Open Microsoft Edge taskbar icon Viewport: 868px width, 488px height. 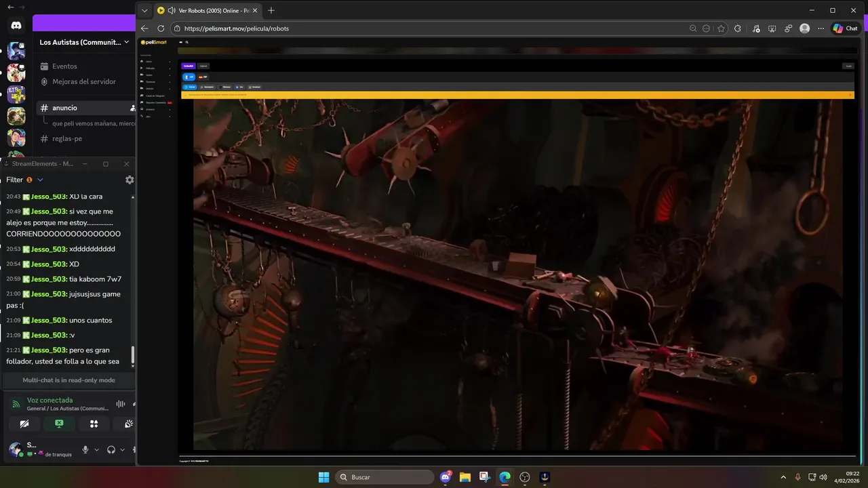coord(505,477)
